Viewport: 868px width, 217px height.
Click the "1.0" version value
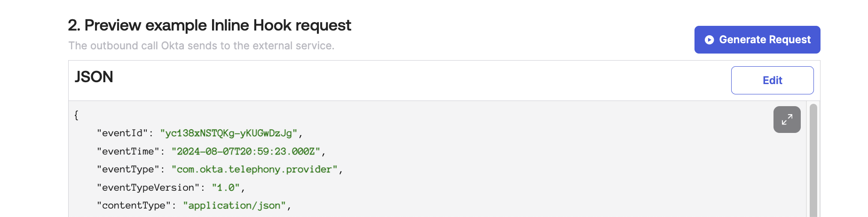click(x=226, y=188)
